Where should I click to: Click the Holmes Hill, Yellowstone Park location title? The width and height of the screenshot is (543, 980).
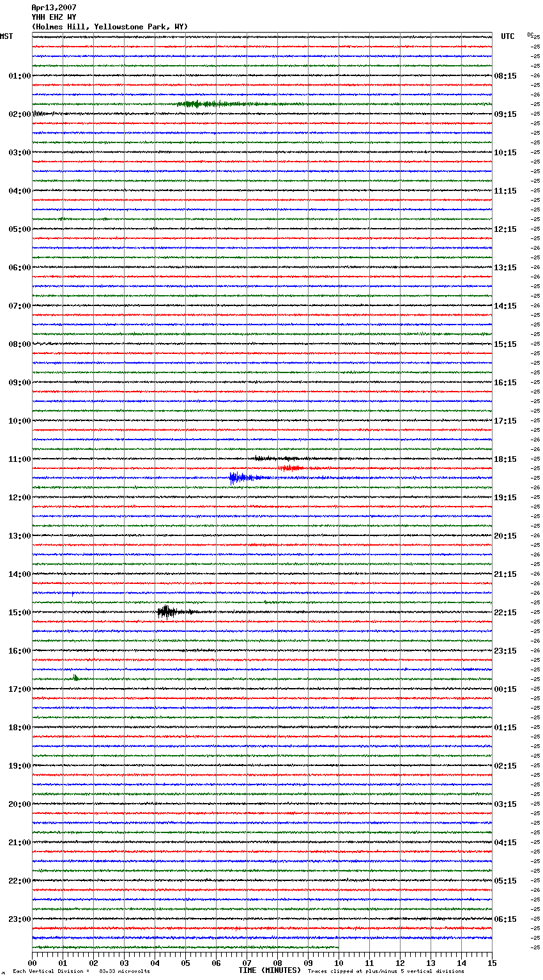point(110,27)
